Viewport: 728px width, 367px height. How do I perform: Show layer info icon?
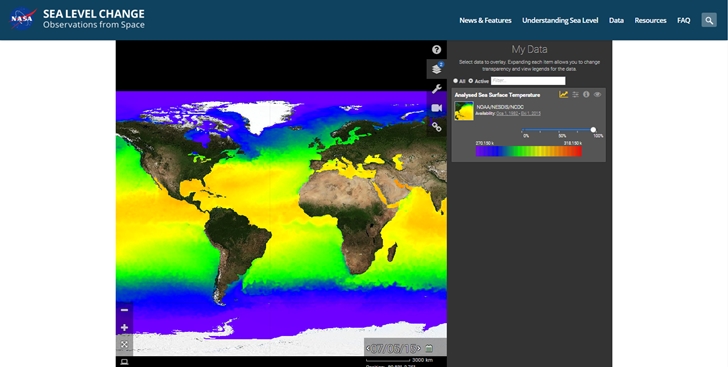[x=586, y=94]
